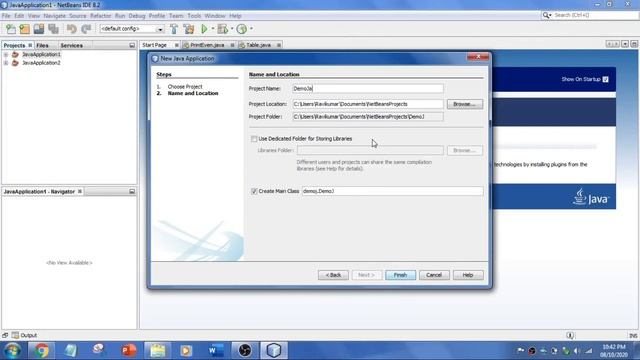Click the New Project toolbar icon
This screenshot has height=360, width=640.
pos(25,29)
